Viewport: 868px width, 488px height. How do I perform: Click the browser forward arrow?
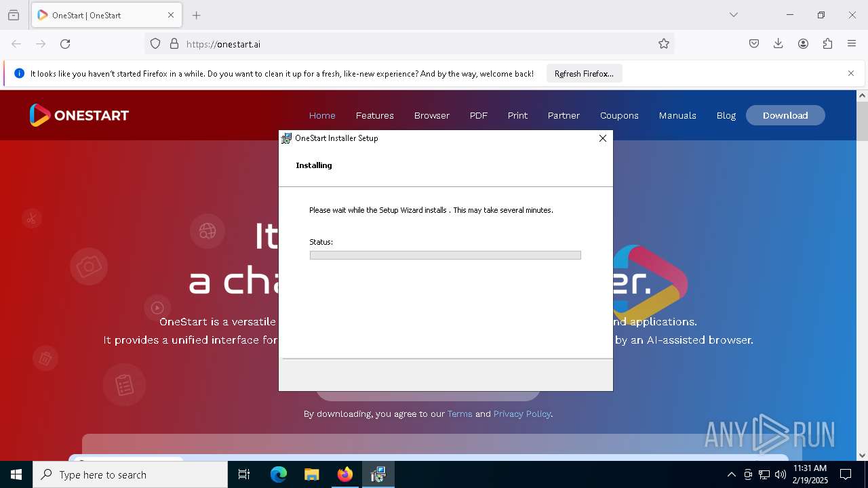coord(41,43)
